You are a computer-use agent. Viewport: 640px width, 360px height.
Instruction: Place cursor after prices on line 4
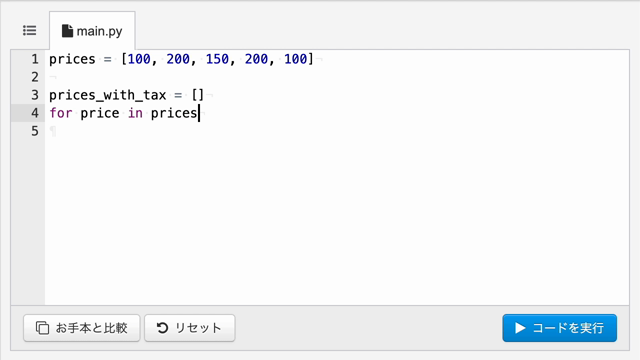pos(199,113)
